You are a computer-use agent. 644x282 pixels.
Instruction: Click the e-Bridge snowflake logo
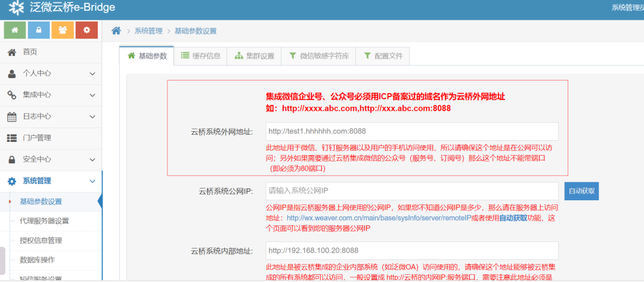point(17,7)
